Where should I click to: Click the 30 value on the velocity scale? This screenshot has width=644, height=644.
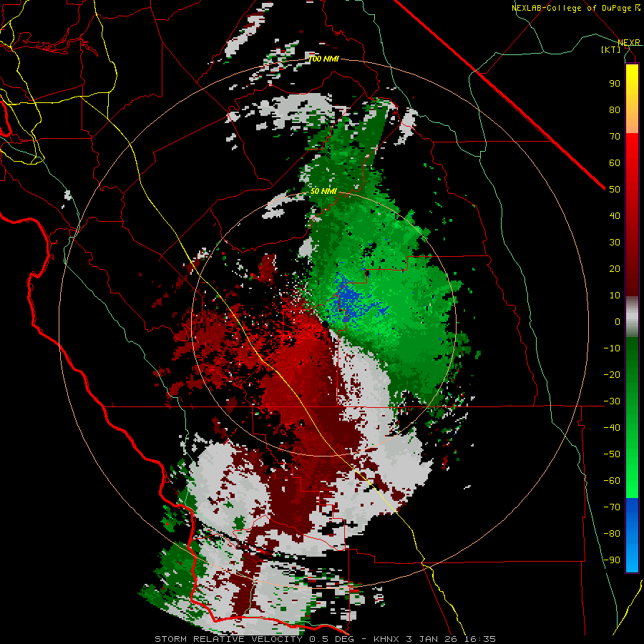pos(615,243)
